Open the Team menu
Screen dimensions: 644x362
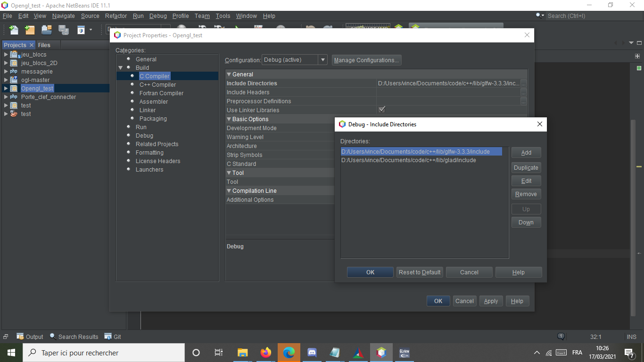tap(202, 16)
